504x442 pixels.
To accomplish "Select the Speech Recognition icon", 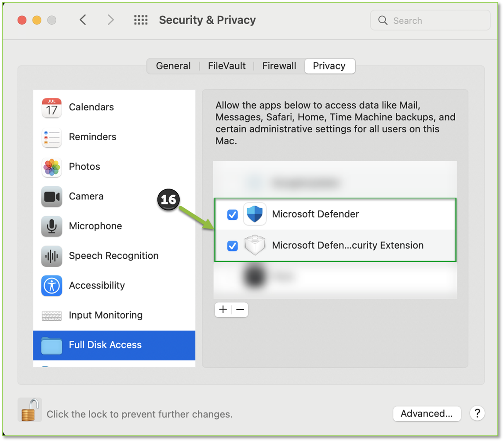I will (51, 256).
